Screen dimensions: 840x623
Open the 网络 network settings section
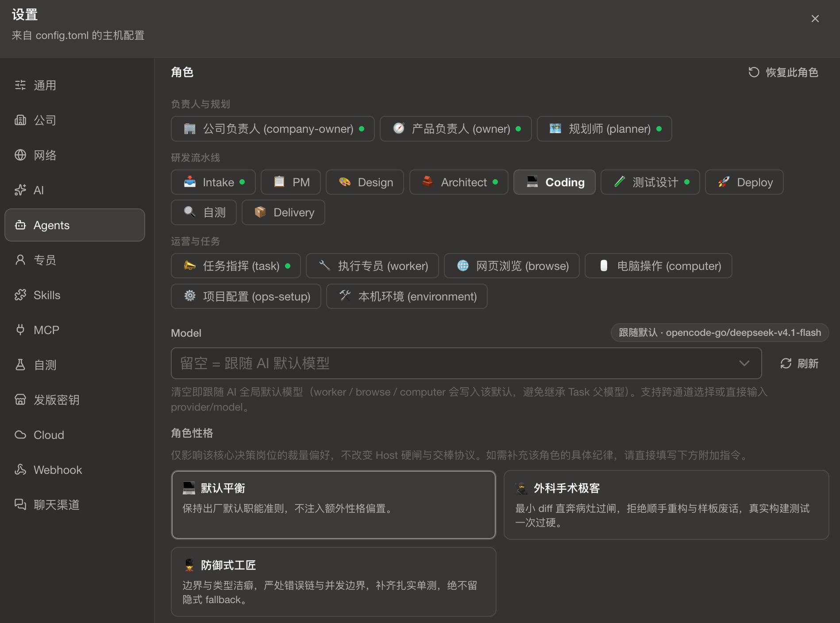(74, 155)
